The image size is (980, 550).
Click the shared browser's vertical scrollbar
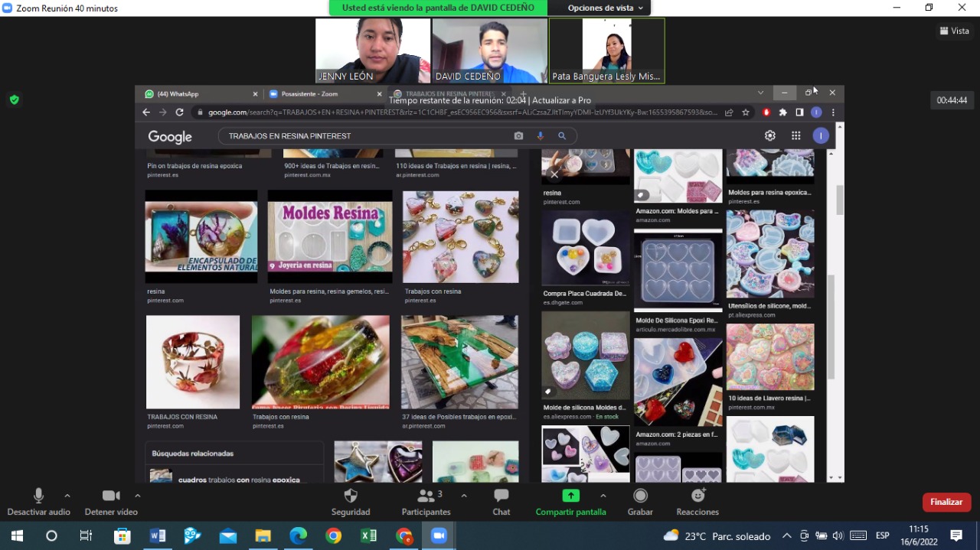click(839, 306)
